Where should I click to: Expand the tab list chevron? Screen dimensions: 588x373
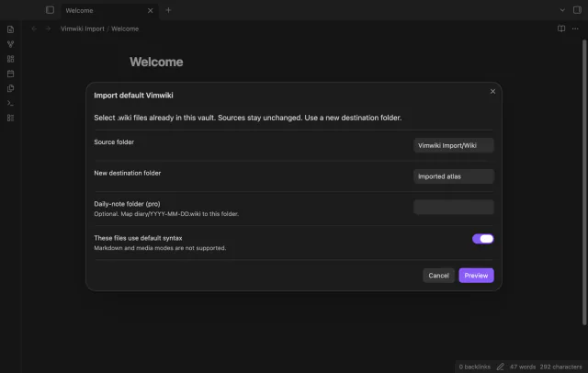pos(562,10)
